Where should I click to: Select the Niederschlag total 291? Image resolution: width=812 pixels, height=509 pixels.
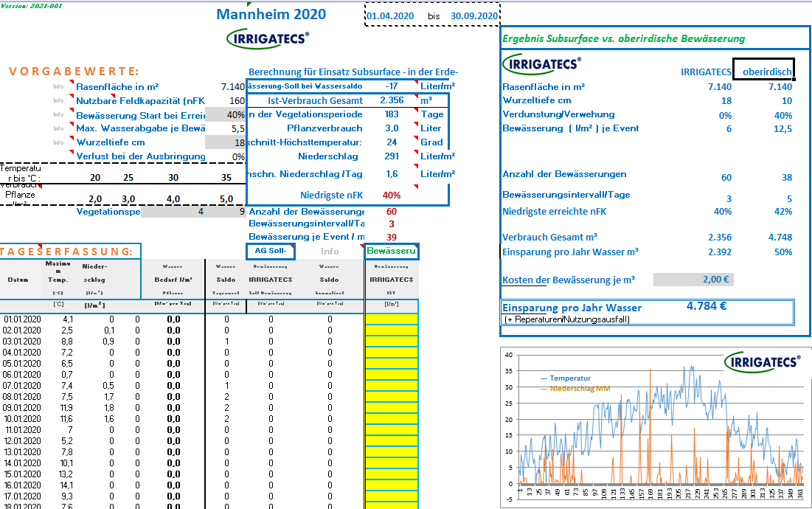tap(392, 156)
